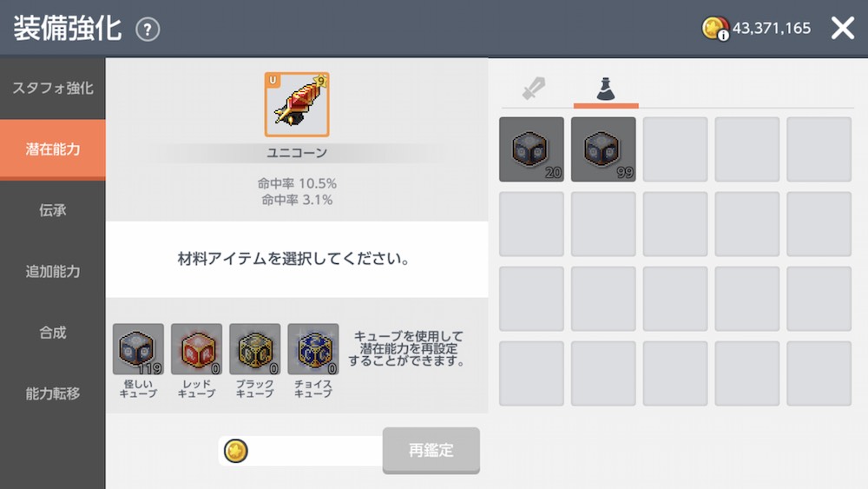Select the チョイスキューブ blue cube
Screen dimensions: 868x489
(x=313, y=349)
